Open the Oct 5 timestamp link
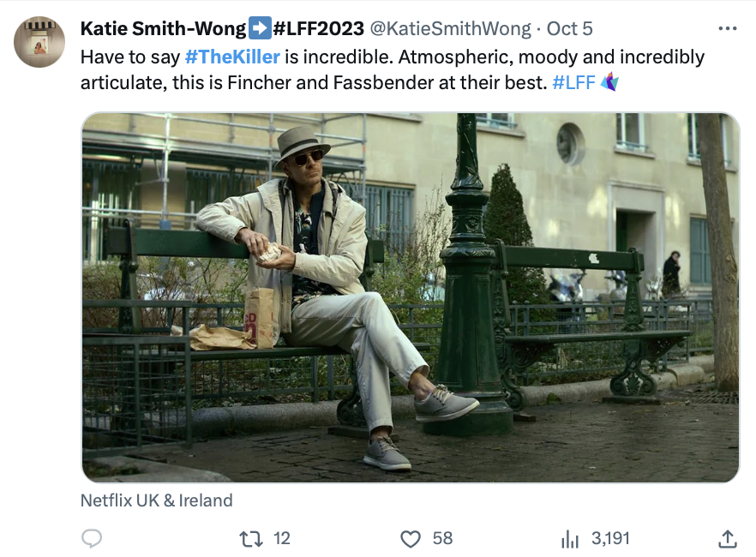The height and width of the screenshot is (557, 756). 569,28
